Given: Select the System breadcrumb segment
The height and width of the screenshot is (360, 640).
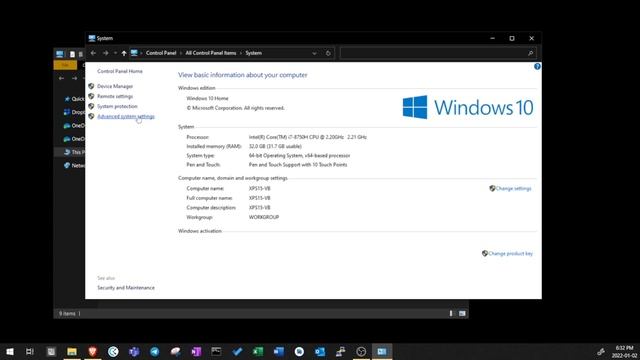Looking at the screenshot, I should (x=253, y=53).
